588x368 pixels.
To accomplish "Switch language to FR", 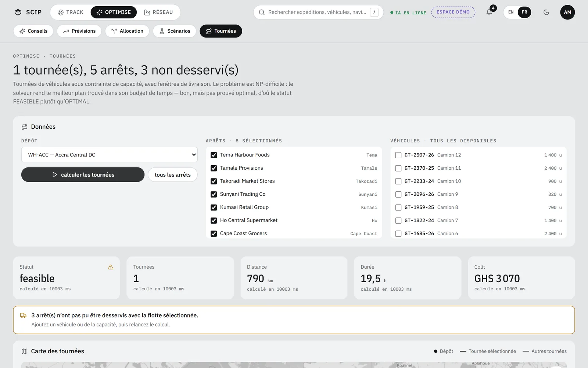I will point(524,12).
